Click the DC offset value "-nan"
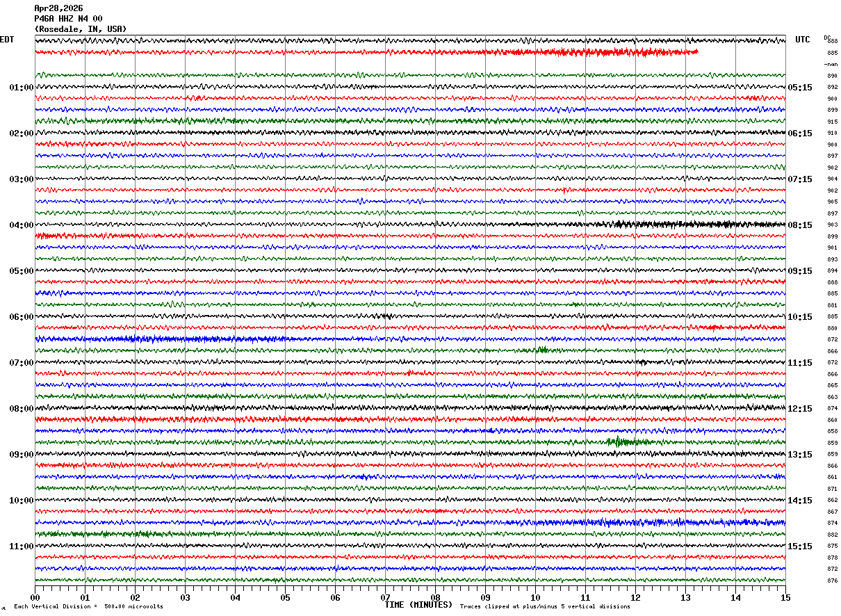The image size is (841, 616). click(831, 64)
